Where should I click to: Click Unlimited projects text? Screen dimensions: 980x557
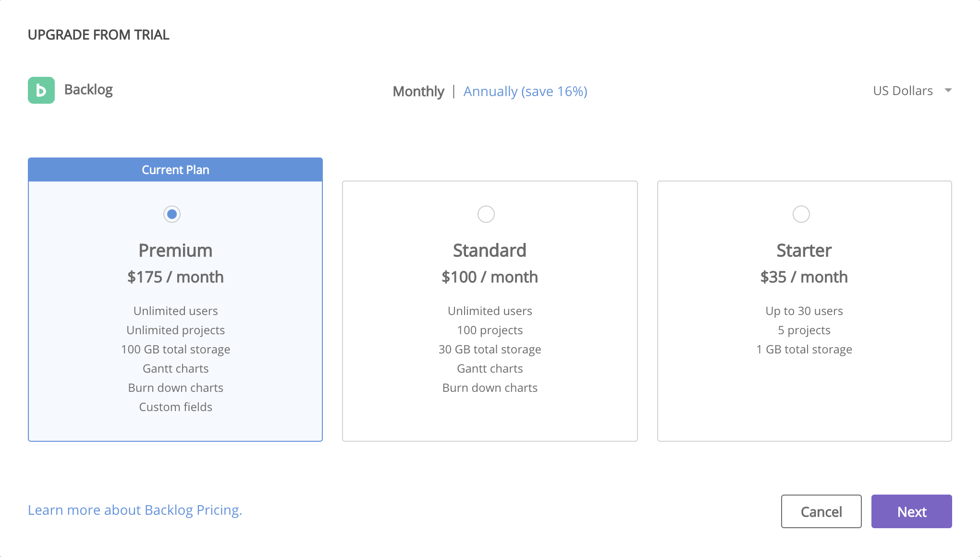(x=175, y=330)
